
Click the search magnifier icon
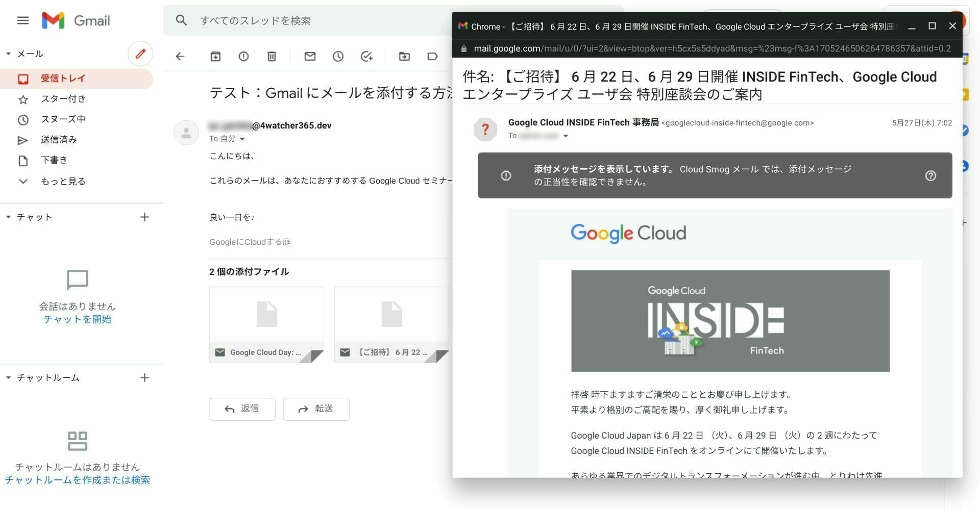[x=181, y=20]
